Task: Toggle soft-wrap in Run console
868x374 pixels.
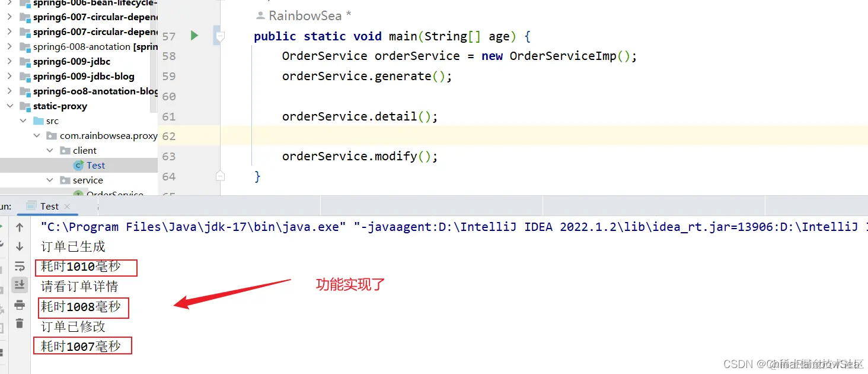Action: pos(20,266)
